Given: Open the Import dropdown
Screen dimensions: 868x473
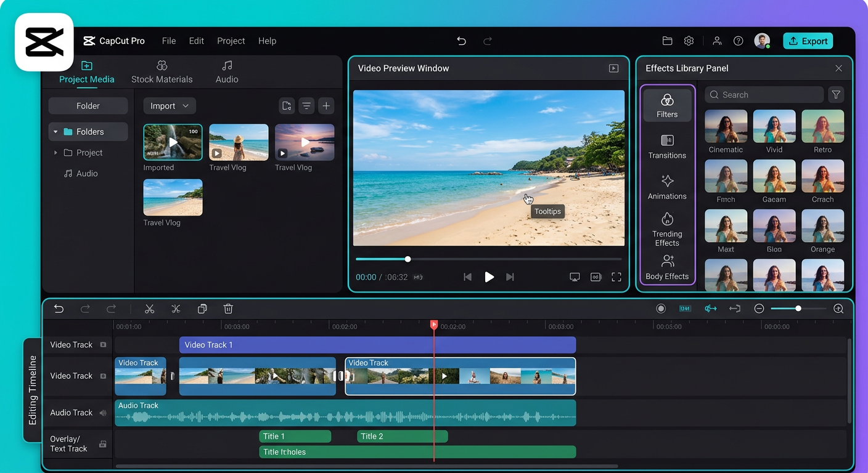Looking at the screenshot, I should (169, 105).
